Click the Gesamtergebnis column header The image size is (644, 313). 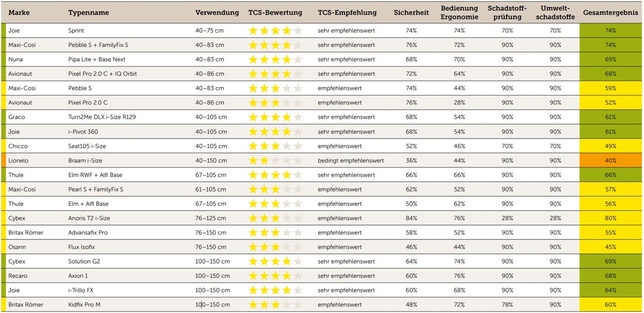[x=610, y=12]
